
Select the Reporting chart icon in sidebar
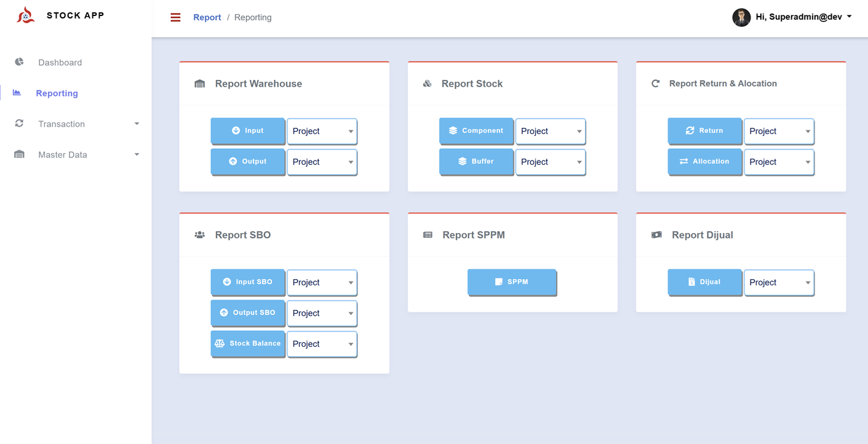click(18, 93)
